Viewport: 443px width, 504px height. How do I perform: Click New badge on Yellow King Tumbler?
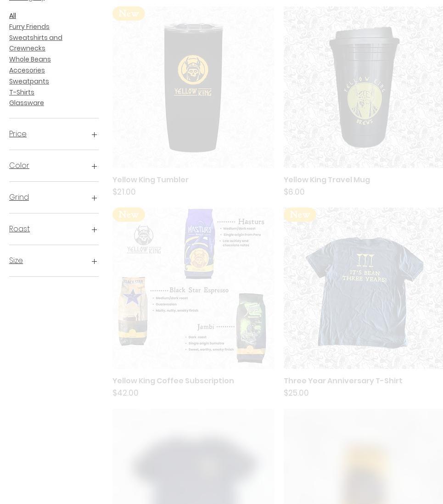pos(129,13)
